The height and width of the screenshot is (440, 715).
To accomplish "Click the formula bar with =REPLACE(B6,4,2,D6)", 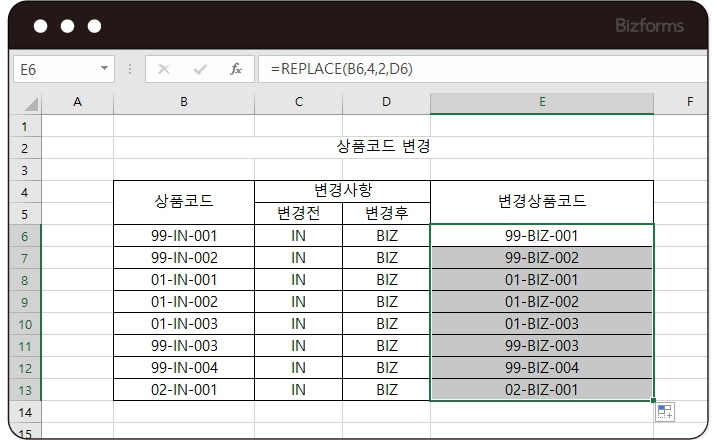I will [x=482, y=69].
